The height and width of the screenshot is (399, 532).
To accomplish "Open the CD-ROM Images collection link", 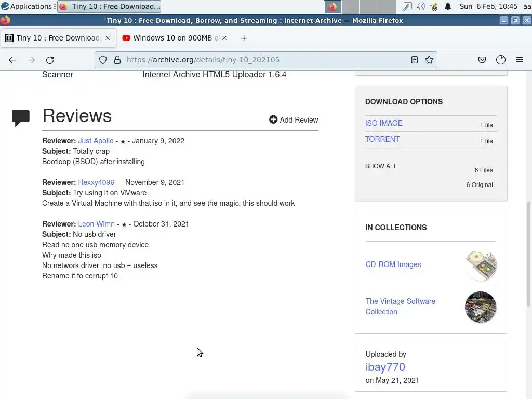I will click(x=393, y=264).
